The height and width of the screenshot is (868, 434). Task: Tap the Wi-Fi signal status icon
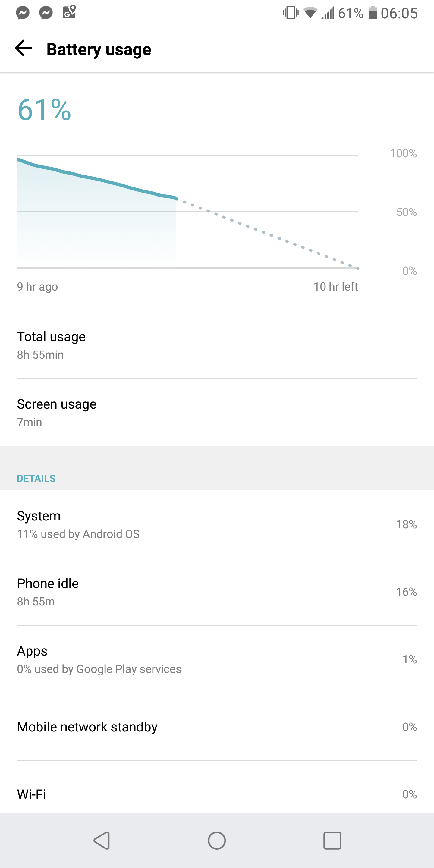(x=310, y=13)
